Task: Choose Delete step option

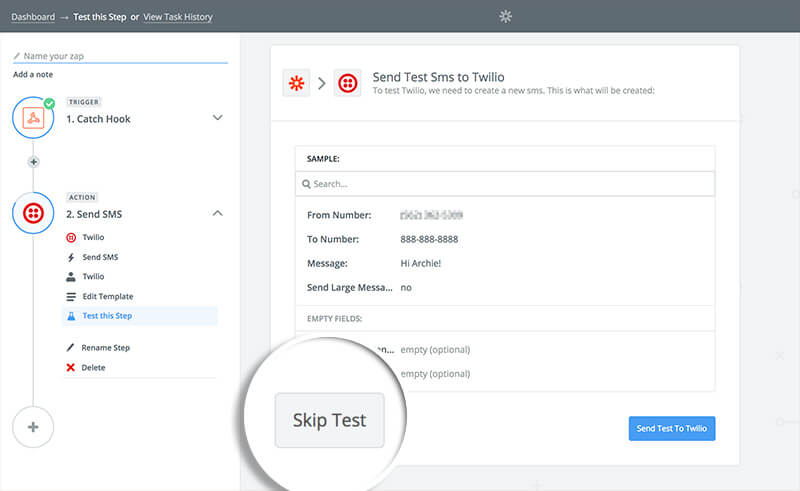Action: [93, 367]
